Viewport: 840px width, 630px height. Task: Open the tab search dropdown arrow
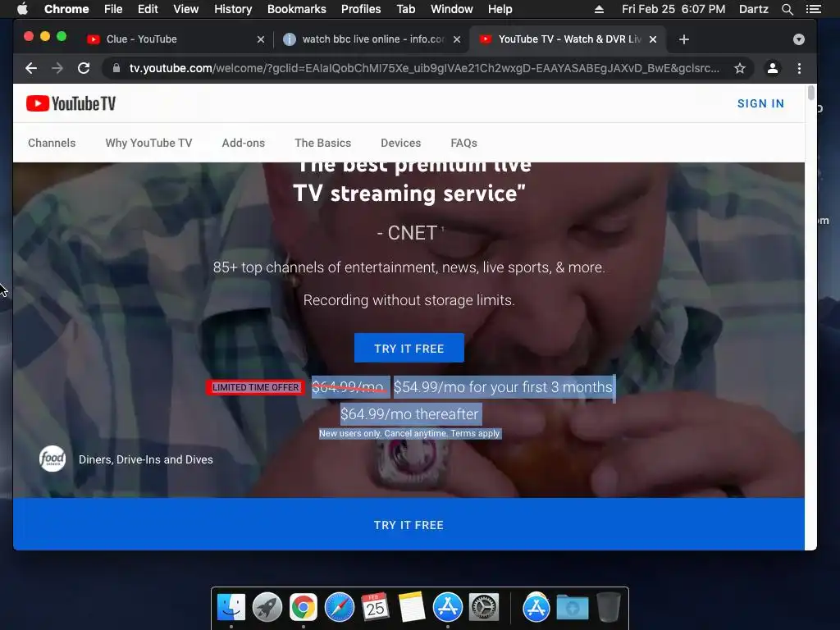tap(799, 39)
